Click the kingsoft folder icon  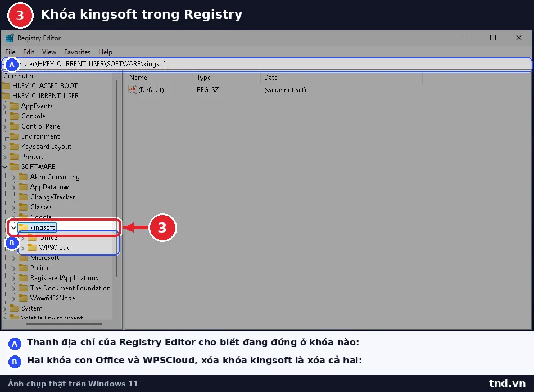tap(23, 227)
